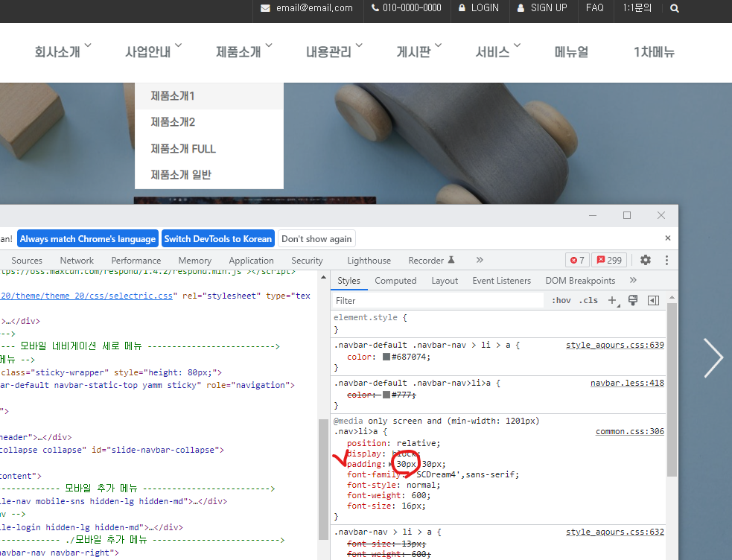Viewport: 732px width, 560px height.
Task: Add a new style rule with plus icon
Action: [613, 301]
